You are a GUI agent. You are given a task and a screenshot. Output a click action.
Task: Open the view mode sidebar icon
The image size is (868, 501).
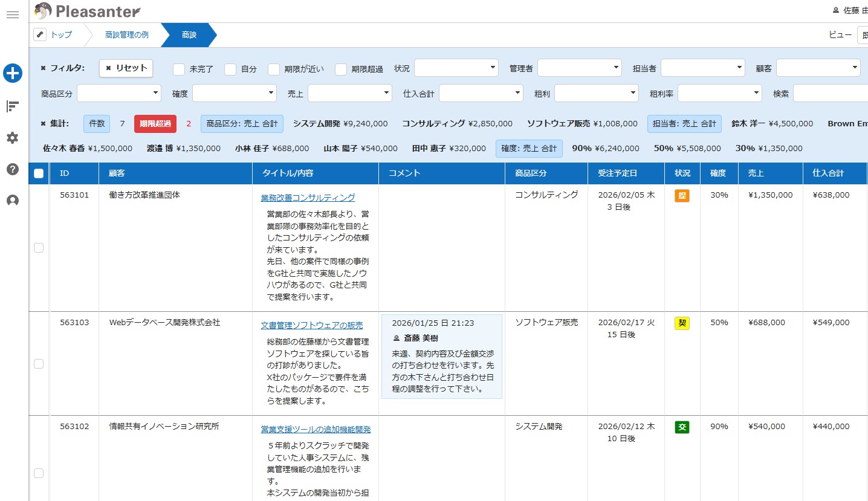(x=12, y=106)
